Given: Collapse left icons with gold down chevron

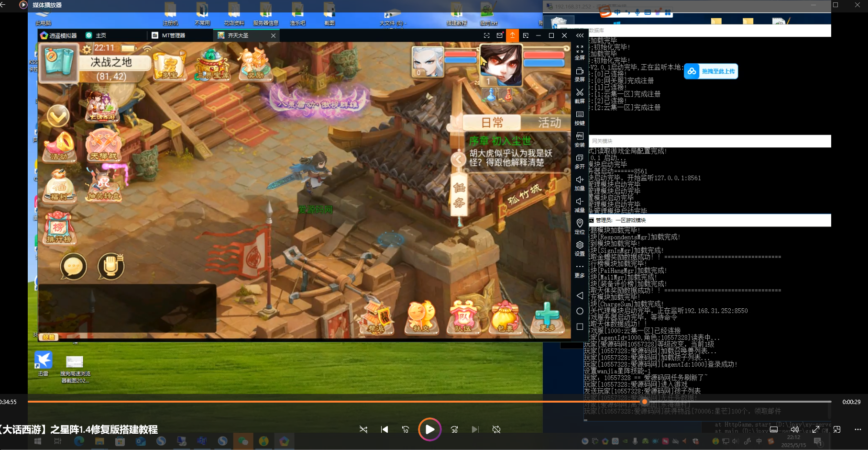Looking at the screenshot, I should click(58, 116).
